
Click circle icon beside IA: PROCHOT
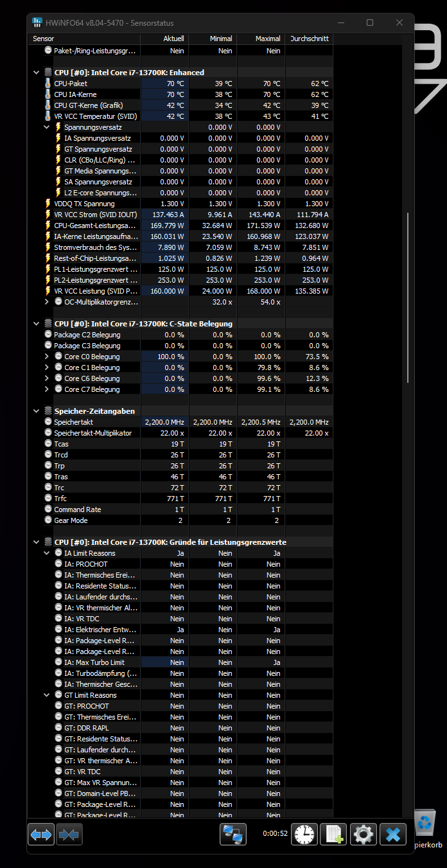click(58, 564)
